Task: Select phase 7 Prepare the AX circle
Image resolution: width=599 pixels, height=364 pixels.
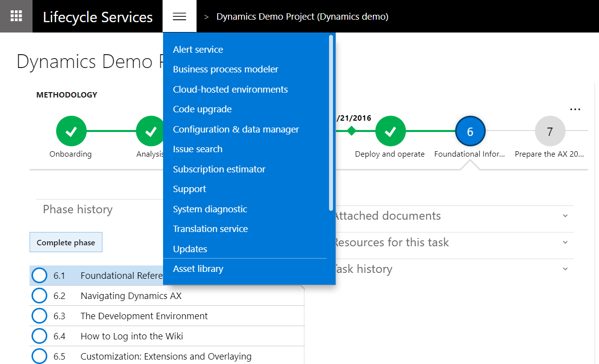Action: coord(550,131)
